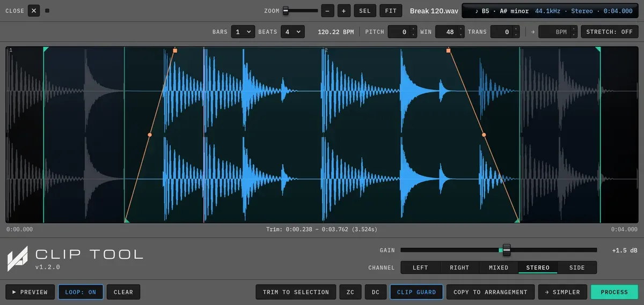Click the 0:04.000 end time label
This screenshot has height=305, width=644.
624,229
